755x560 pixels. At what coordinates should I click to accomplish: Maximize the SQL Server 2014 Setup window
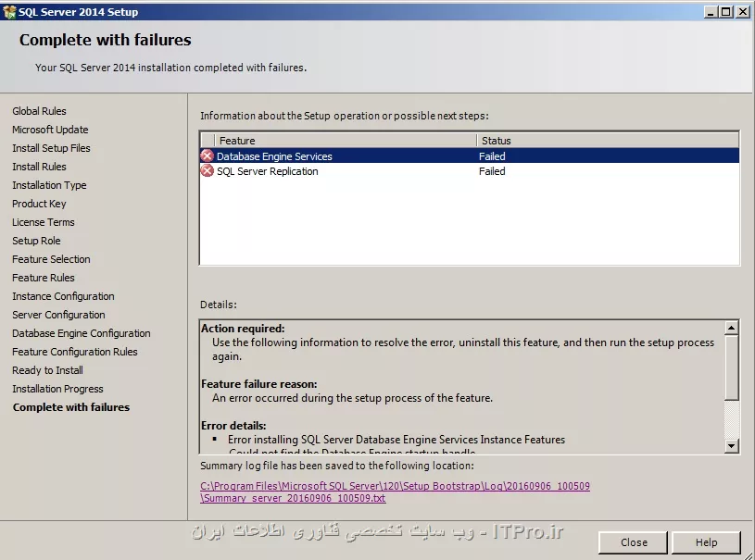(x=725, y=11)
